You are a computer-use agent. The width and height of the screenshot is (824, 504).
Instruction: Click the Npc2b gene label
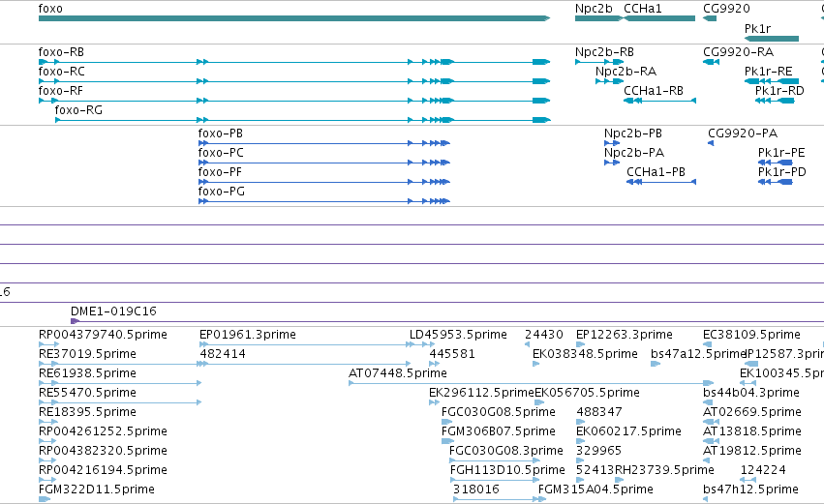click(594, 9)
